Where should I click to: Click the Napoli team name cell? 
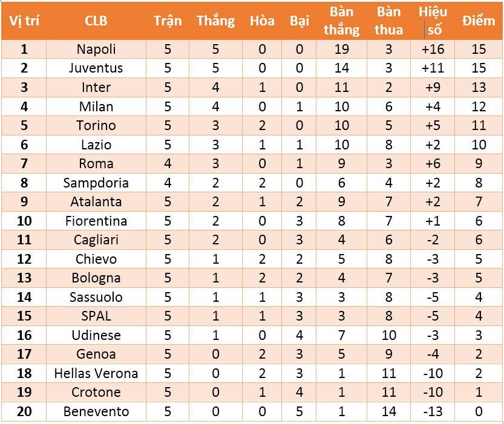pyautogui.click(x=96, y=49)
